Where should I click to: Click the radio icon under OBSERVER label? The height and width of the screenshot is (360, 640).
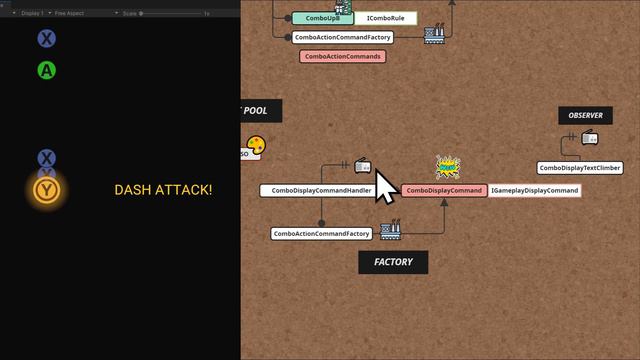tap(590, 138)
